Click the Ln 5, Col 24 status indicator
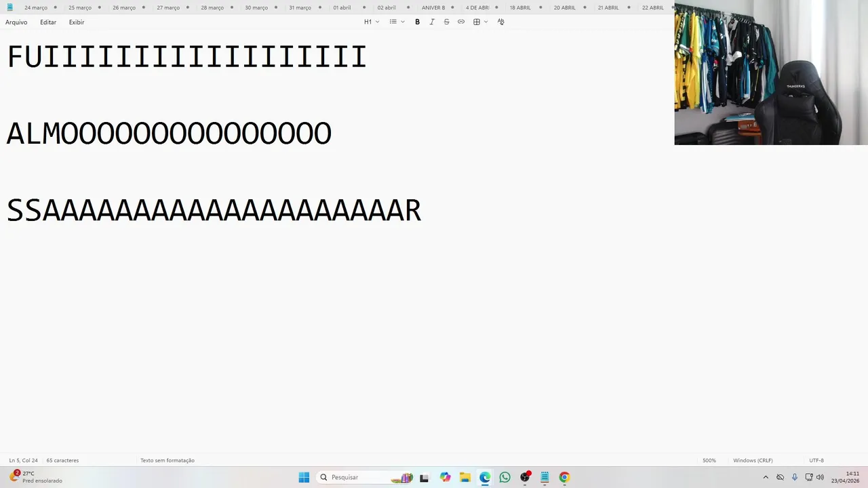This screenshot has height=488, width=868. pos(24,460)
